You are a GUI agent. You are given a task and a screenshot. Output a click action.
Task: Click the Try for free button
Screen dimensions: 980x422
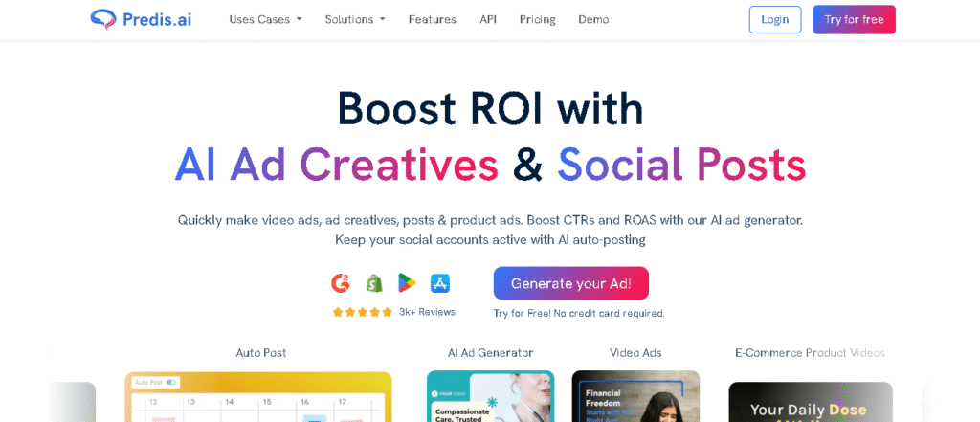[x=854, y=19]
